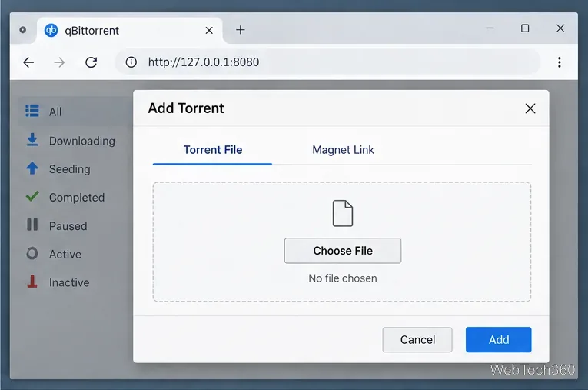Click the qBittorrent favicon in the tab

[51, 31]
